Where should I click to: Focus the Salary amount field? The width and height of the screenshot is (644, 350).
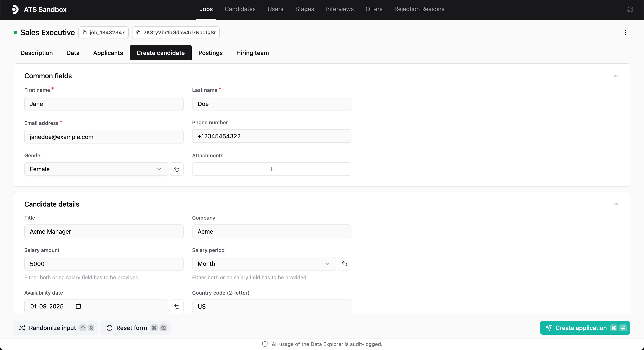104,264
